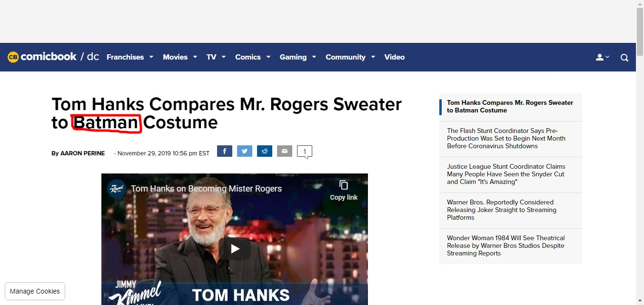Click the Manage Cookies button

point(35,291)
